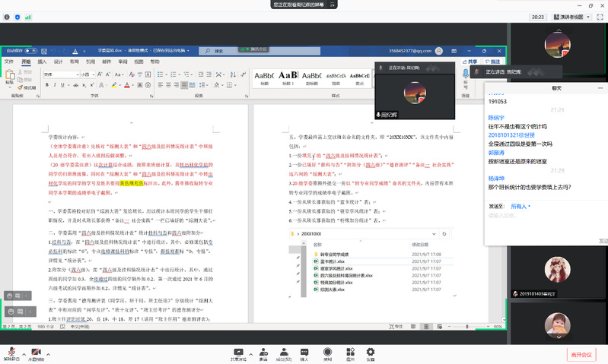
Task: Click the Italic formatting icon
Action: pos(54,85)
